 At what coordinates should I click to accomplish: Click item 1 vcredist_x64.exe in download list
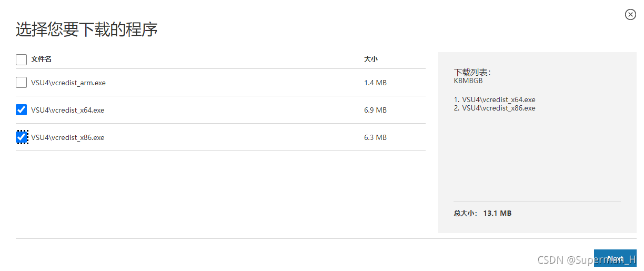(x=495, y=99)
